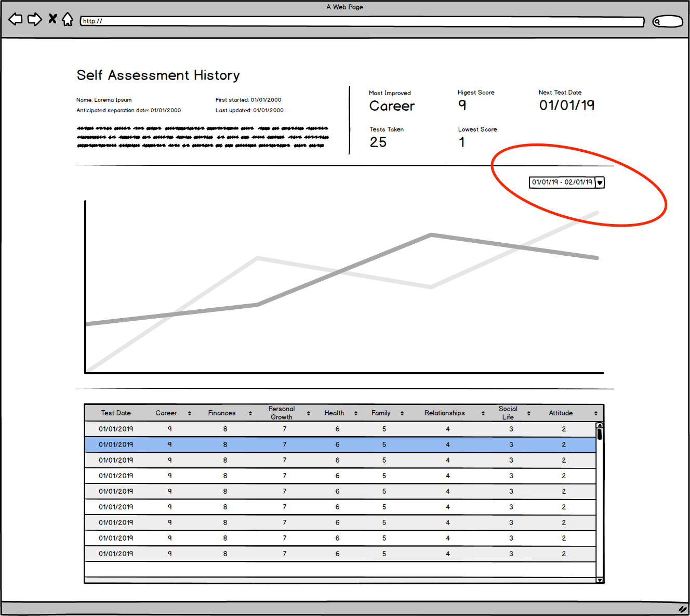Sort table by Family column arrows
Image resolution: width=690 pixels, height=616 pixels.
point(402,413)
